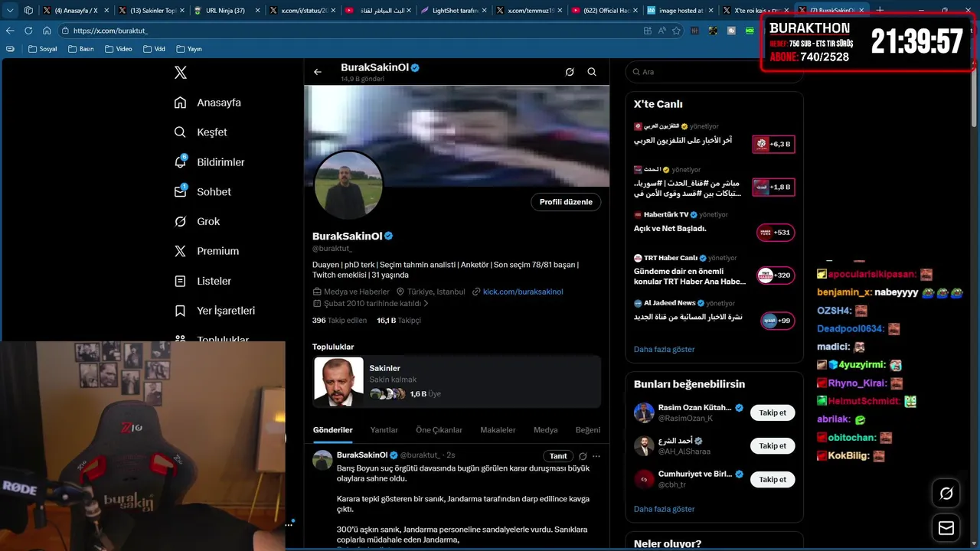Select the Beğeni tab
The height and width of the screenshot is (551, 980).
click(x=588, y=430)
